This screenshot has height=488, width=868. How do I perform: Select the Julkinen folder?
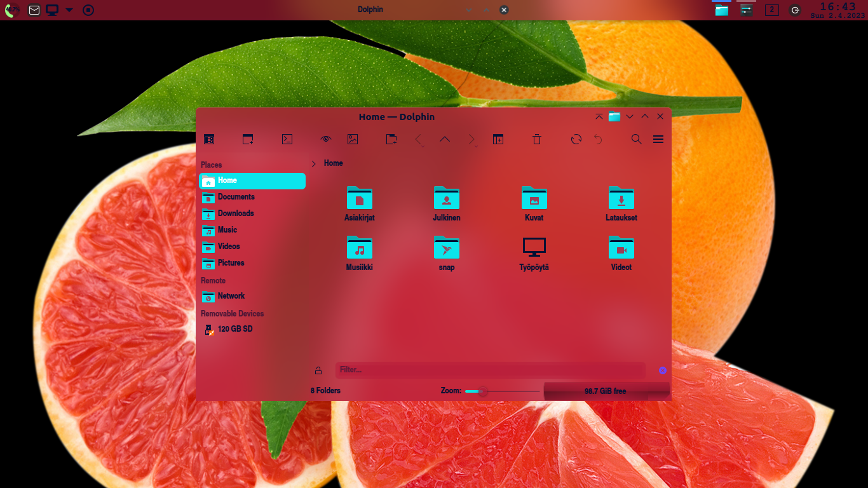[x=447, y=204]
